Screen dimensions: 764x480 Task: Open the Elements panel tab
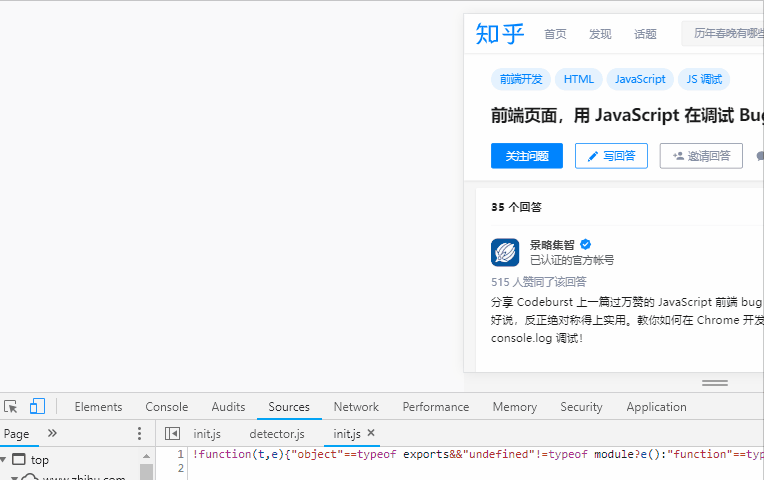click(x=98, y=407)
